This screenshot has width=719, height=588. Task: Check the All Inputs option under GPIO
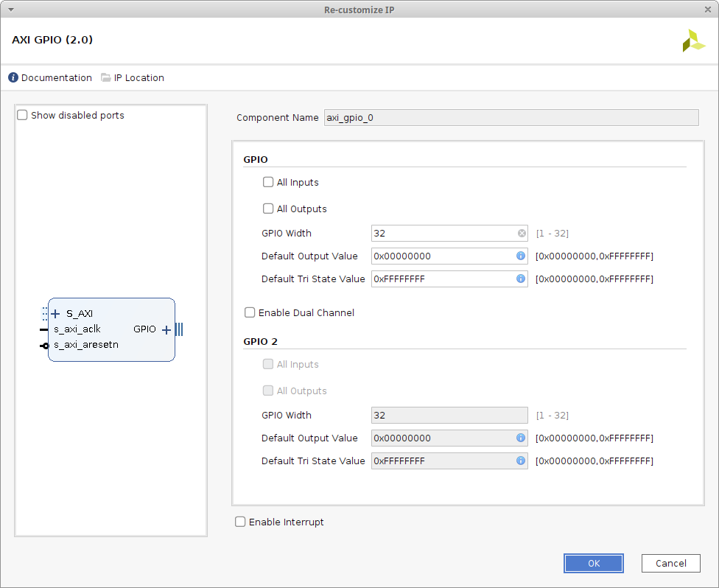(268, 183)
